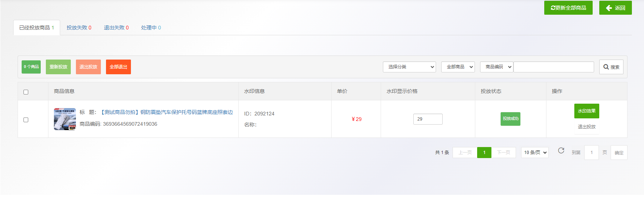The image size is (644, 211).
Task: Toggle the select-all checkbox in header
Action: tap(26, 92)
